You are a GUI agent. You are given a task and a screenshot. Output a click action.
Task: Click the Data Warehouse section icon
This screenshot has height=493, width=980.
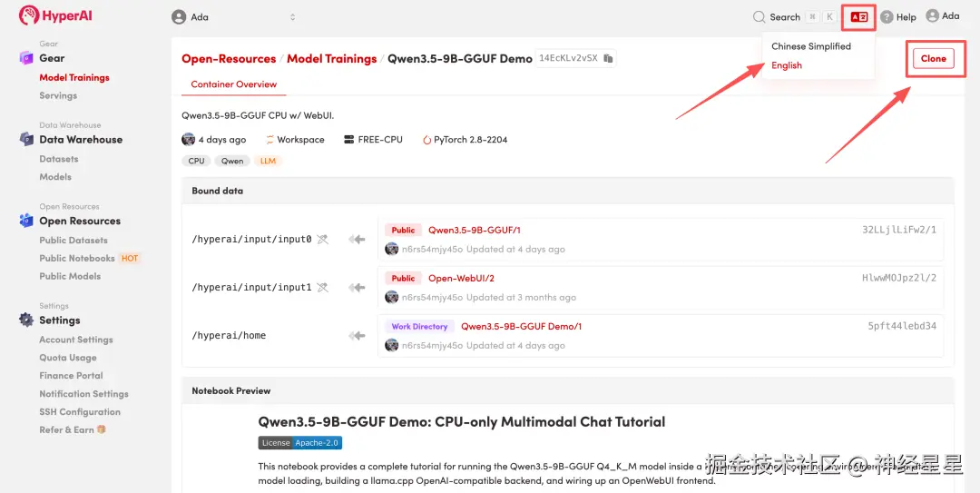[26, 139]
